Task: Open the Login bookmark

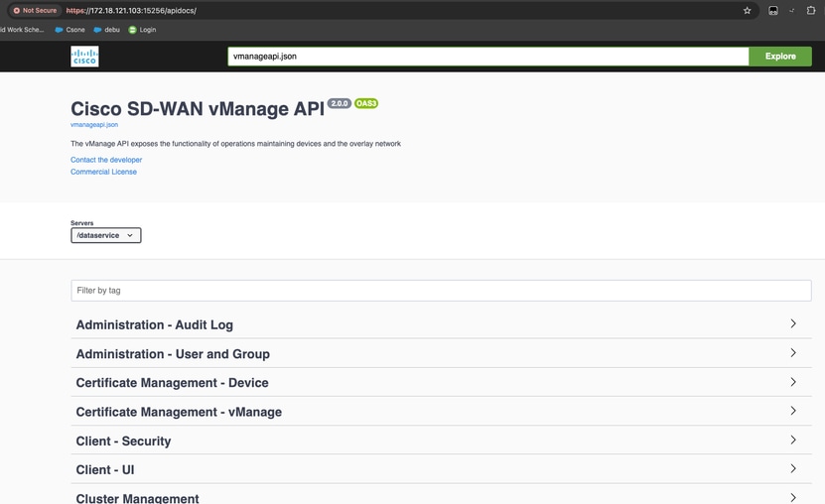Action: [x=142, y=30]
